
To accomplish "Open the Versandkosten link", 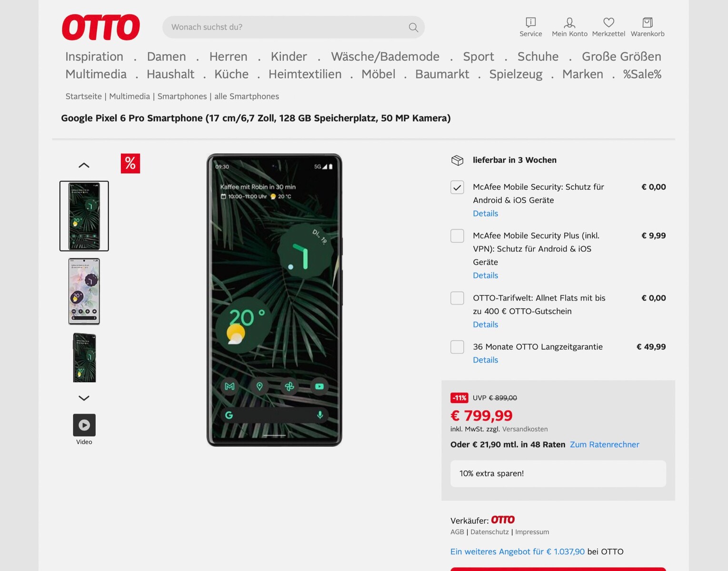I will click(525, 429).
